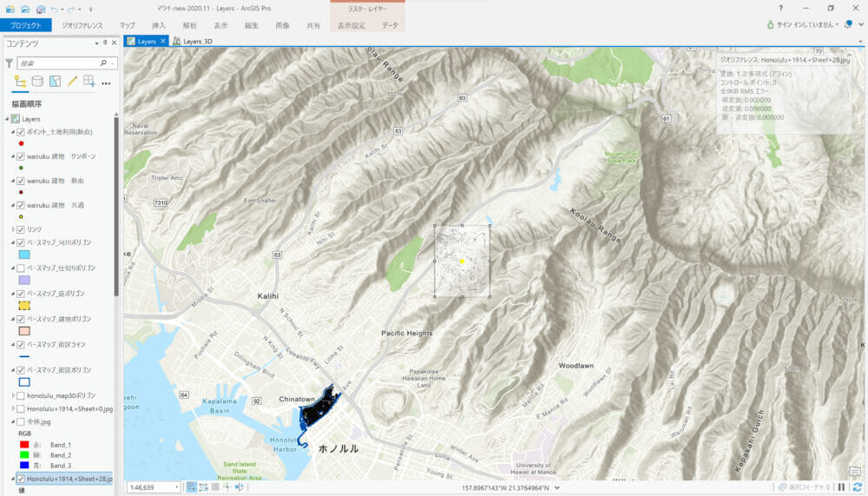Select the Honolulu+1914,+Sheet+28.jpg layer
Screen dimensions: 868x496
coord(69,479)
